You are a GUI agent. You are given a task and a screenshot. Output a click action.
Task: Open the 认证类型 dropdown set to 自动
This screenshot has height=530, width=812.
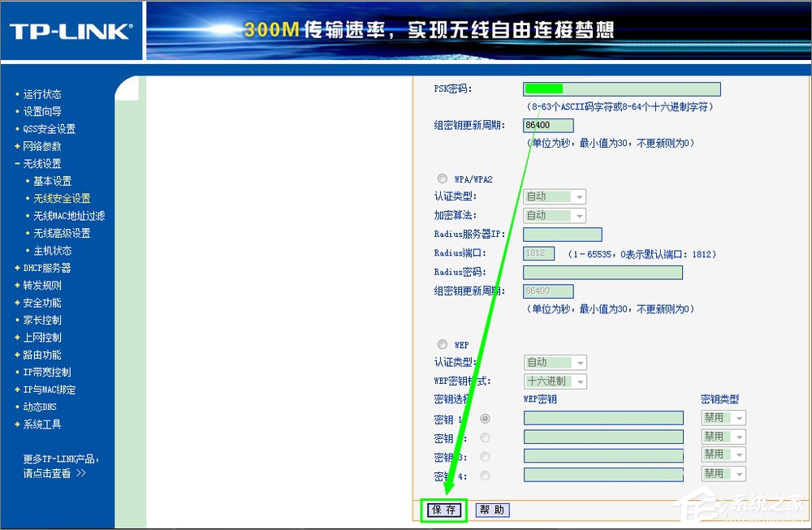click(x=554, y=196)
